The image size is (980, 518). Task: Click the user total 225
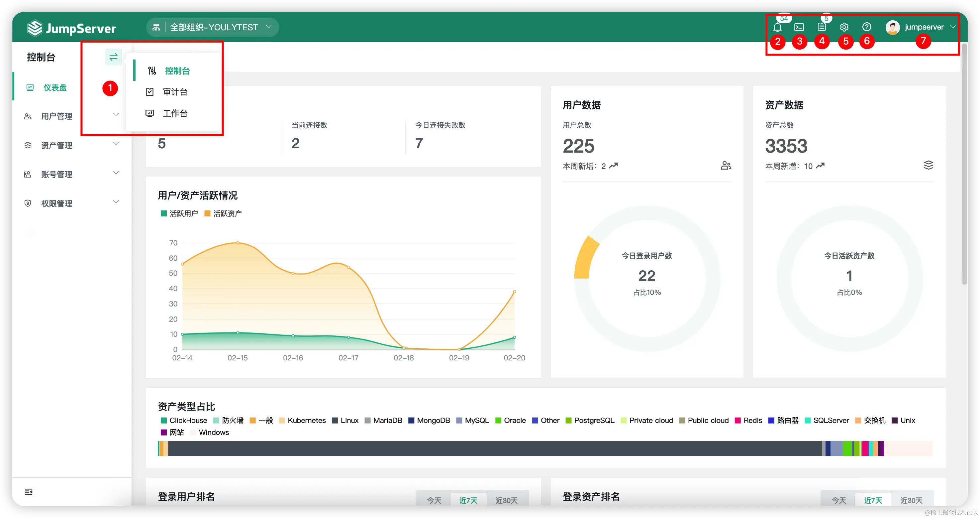578,146
